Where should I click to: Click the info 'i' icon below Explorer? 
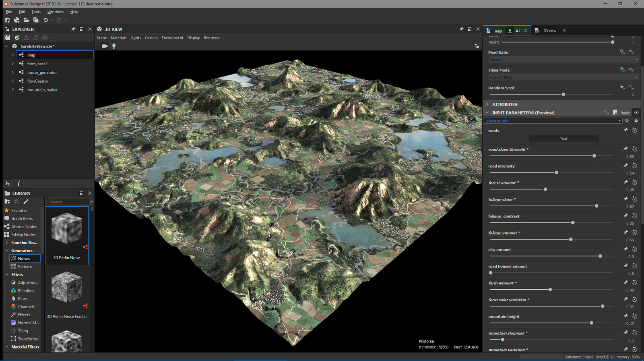pyautogui.click(x=19, y=183)
